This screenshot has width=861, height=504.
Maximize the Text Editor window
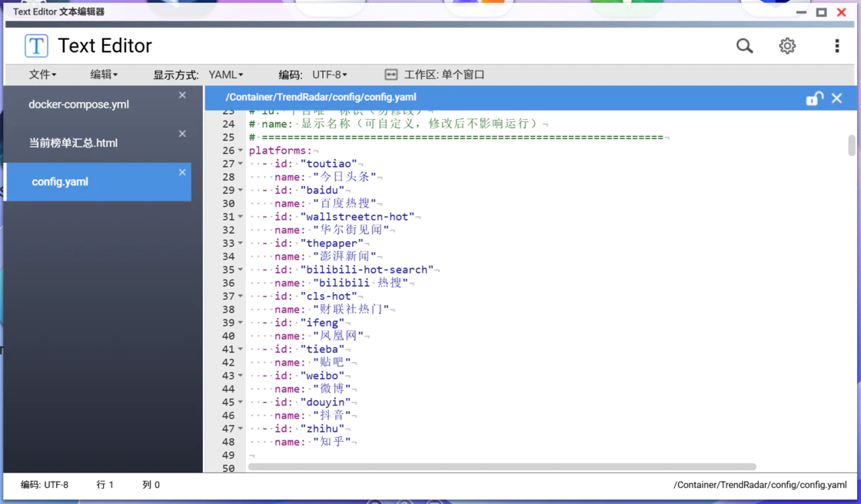click(822, 12)
